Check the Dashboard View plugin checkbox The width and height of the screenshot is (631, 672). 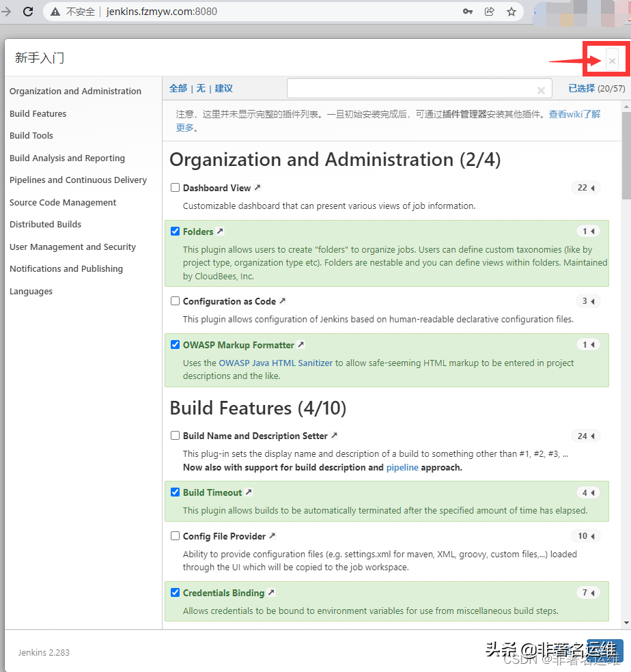175,188
